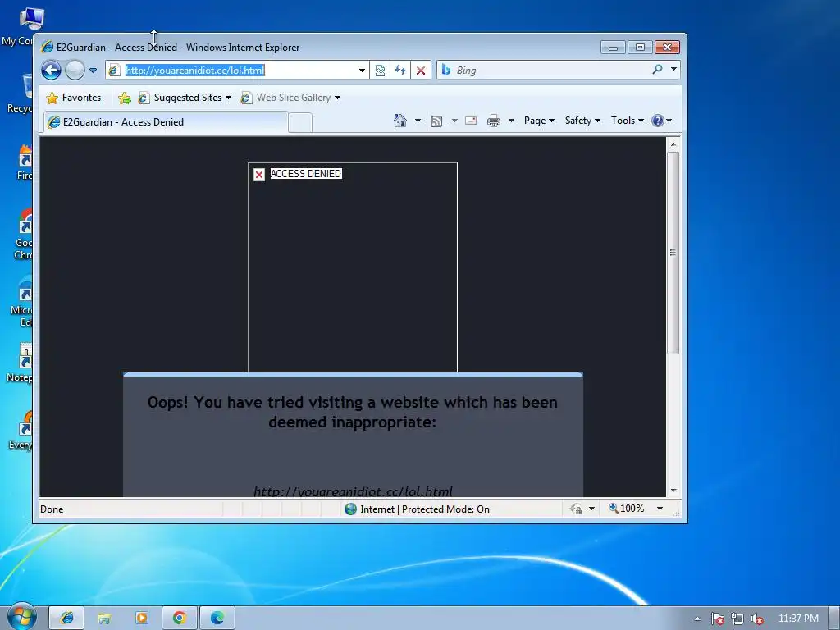The width and height of the screenshot is (840, 630).
Task: Expand the Home button dropdown
Action: pyautogui.click(x=418, y=121)
